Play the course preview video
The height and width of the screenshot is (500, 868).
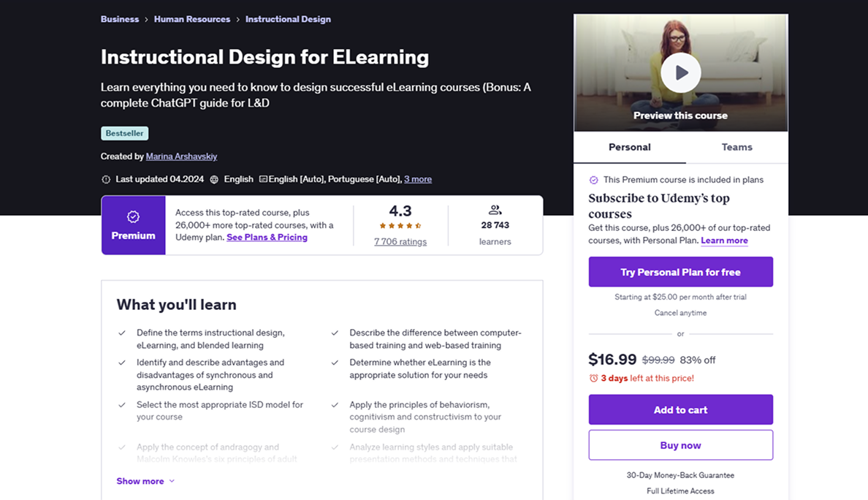(680, 72)
